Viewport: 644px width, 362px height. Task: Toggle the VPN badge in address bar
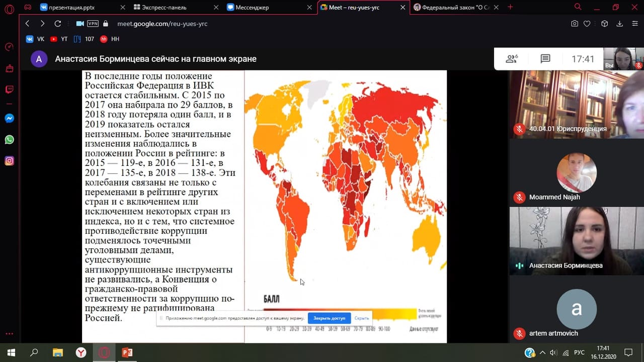93,24
